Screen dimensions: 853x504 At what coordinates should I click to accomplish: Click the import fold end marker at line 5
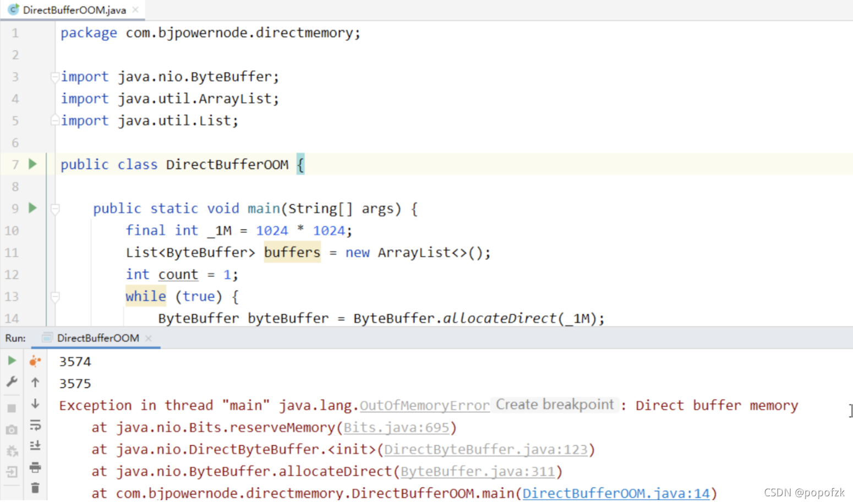click(x=55, y=120)
